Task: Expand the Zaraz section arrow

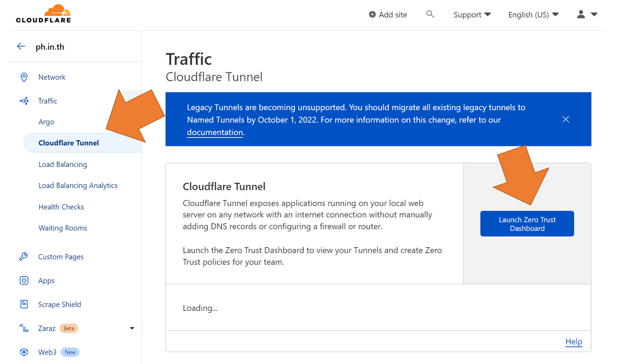Action: coord(132,328)
